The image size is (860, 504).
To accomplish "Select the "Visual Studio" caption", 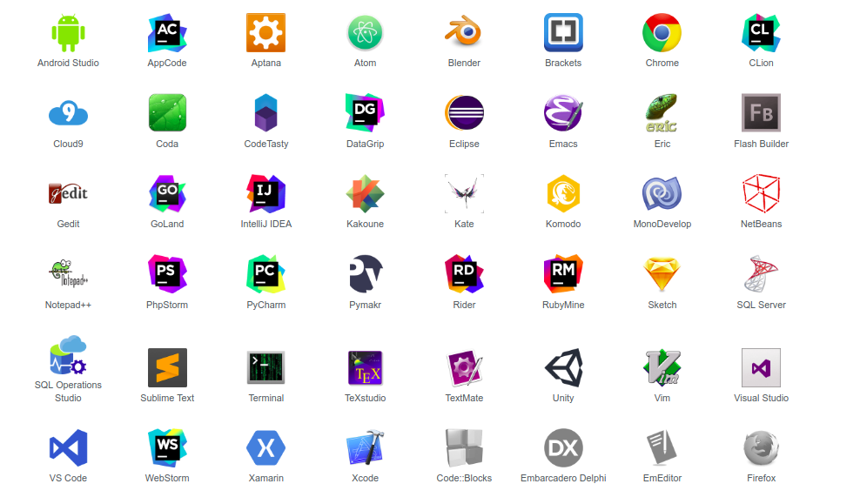I will (762, 398).
